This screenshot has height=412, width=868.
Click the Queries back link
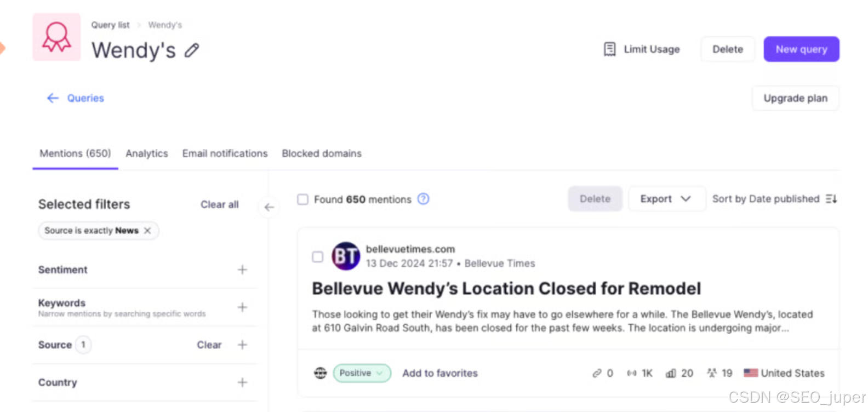pos(85,98)
